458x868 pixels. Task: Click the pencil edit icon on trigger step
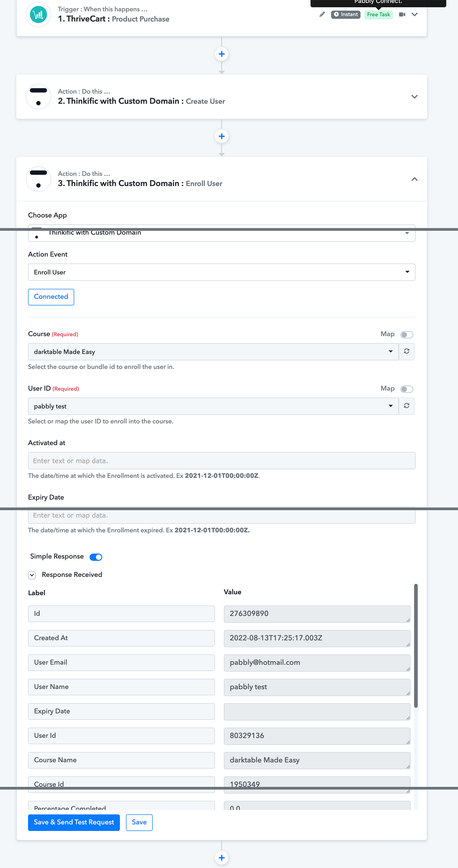322,14
